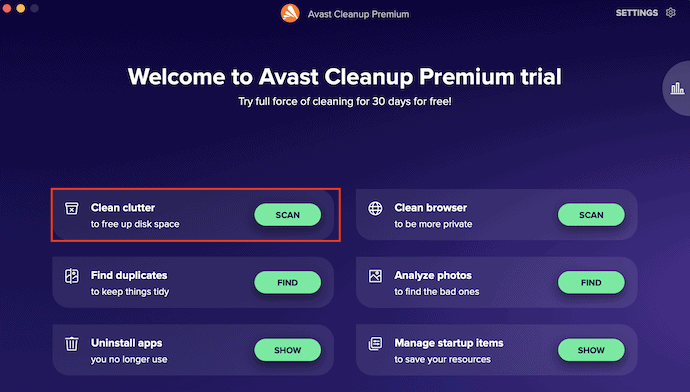The height and width of the screenshot is (392, 690).
Task: Click the settings gear icon
Action: [671, 12]
